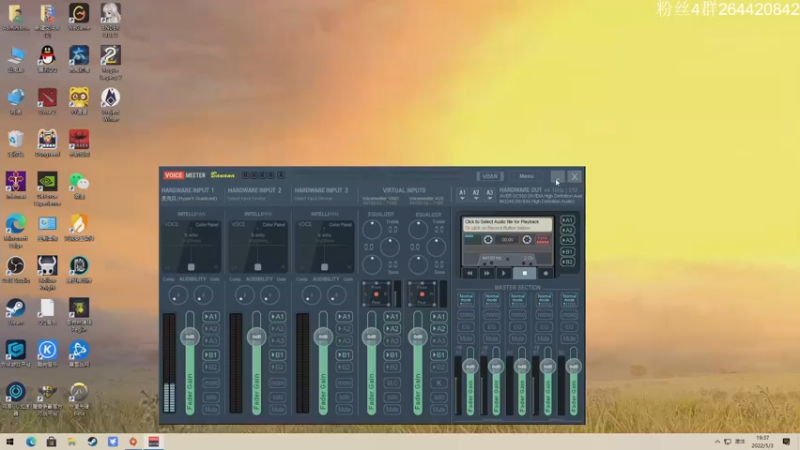The width and height of the screenshot is (800, 450).
Task: Select the GeForce Experience desktop icon
Action: click(x=47, y=189)
